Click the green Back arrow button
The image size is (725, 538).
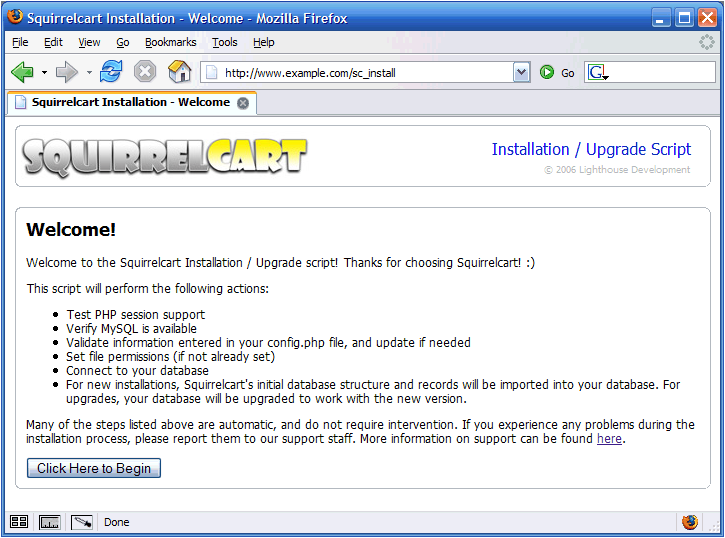coord(22,72)
